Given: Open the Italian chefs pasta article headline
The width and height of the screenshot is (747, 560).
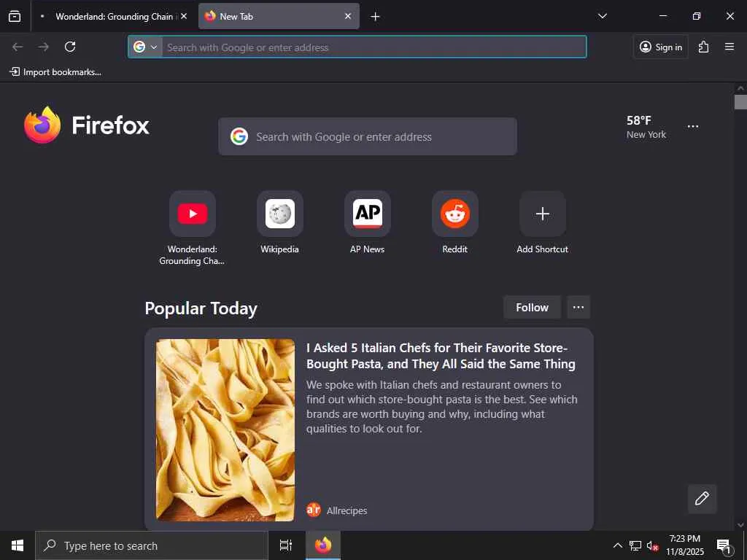Looking at the screenshot, I should point(441,356).
